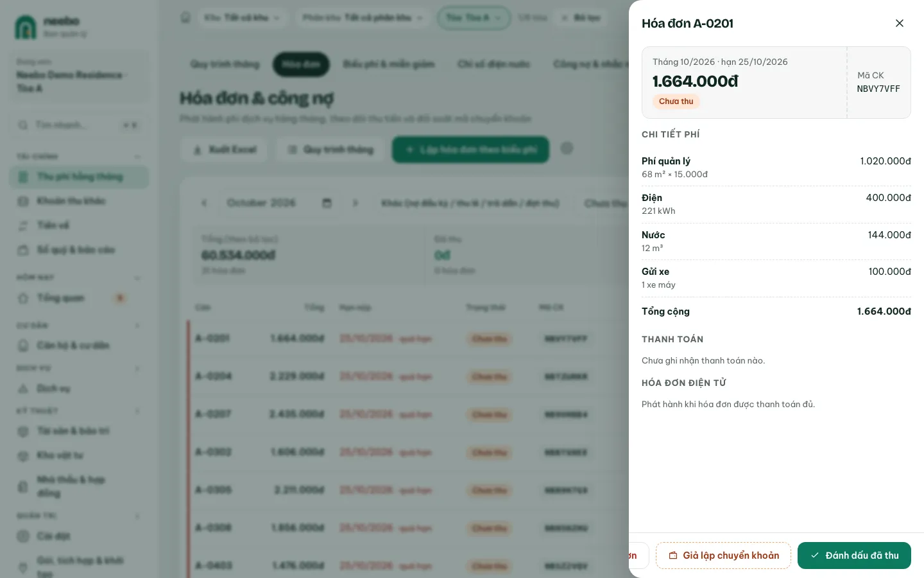Click the Xuất Excel button in the background page
Viewport: 924px width, 578px height.
(225, 150)
